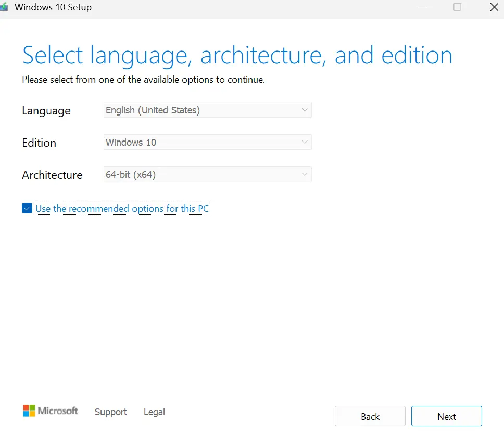Image resolution: width=504 pixels, height=436 pixels.
Task: Click the chevron arrow on Architecture field
Action: point(305,175)
